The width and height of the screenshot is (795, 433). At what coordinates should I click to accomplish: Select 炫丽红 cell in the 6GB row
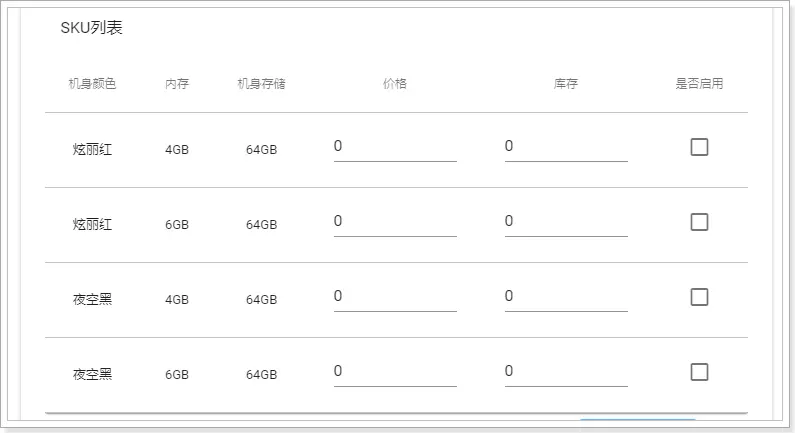pos(92,225)
